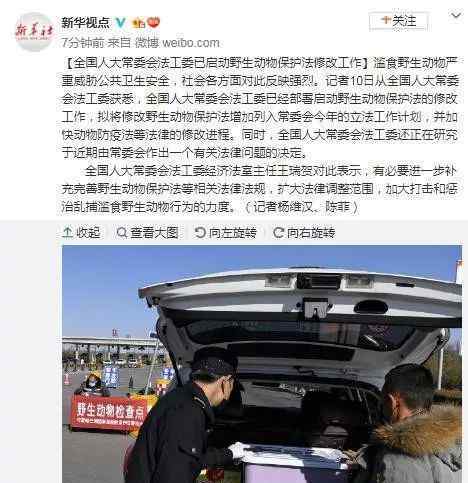The height and width of the screenshot is (483, 468).
Task: Open the post options chevron menu
Action: 456,15
